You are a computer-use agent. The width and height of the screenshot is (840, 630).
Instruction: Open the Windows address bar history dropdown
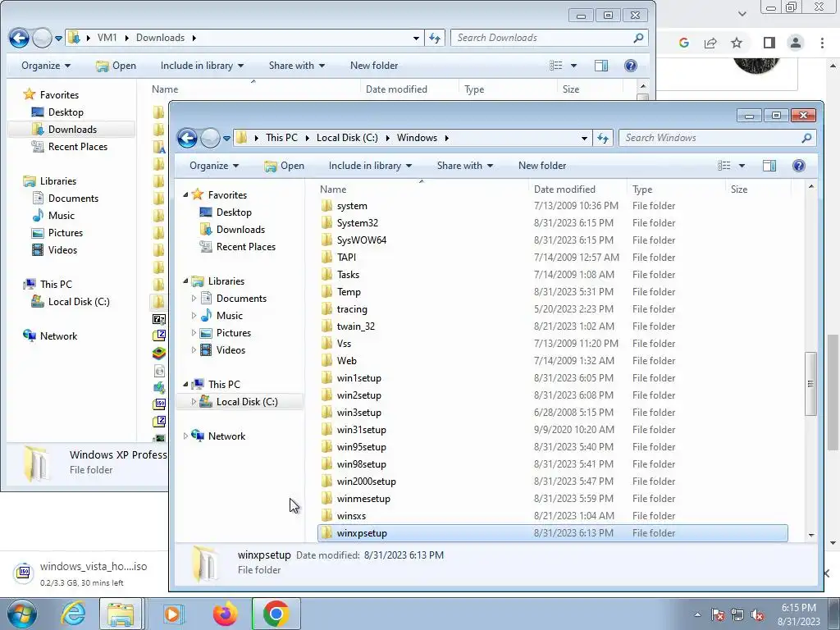click(x=584, y=138)
